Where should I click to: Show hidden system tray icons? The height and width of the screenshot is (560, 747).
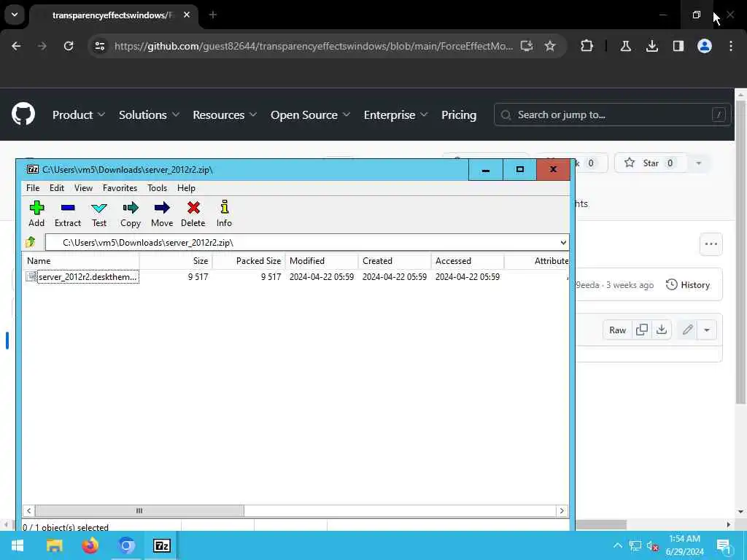(x=617, y=545)
